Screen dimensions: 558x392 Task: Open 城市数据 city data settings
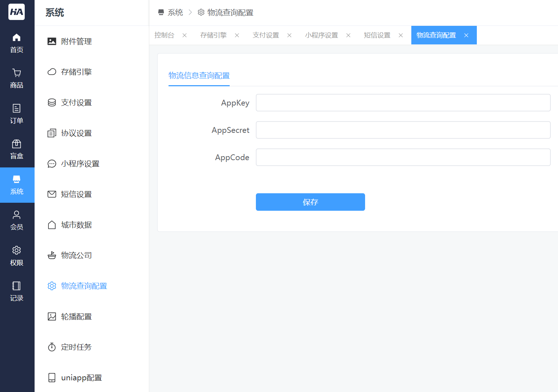[x=76, y=225]
